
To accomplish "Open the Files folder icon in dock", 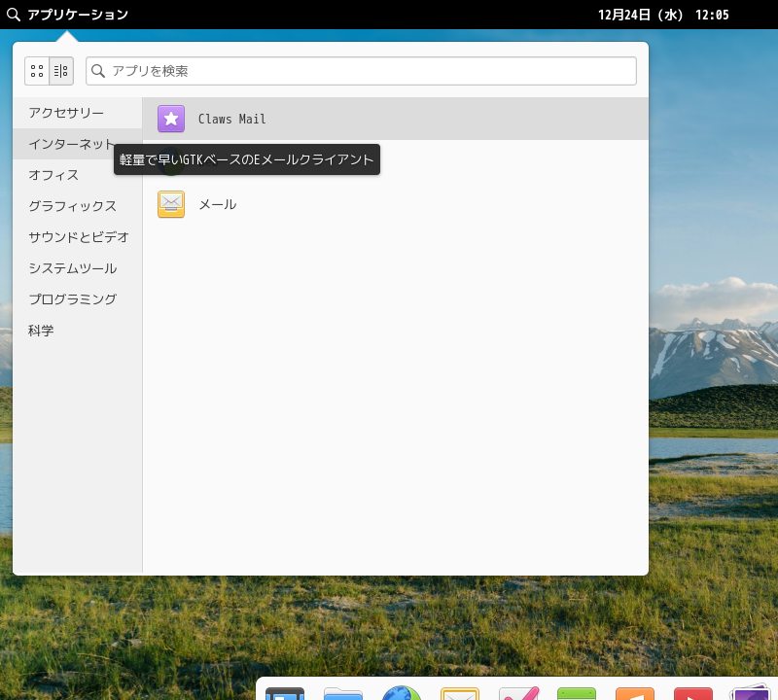I will click(343, 692).
